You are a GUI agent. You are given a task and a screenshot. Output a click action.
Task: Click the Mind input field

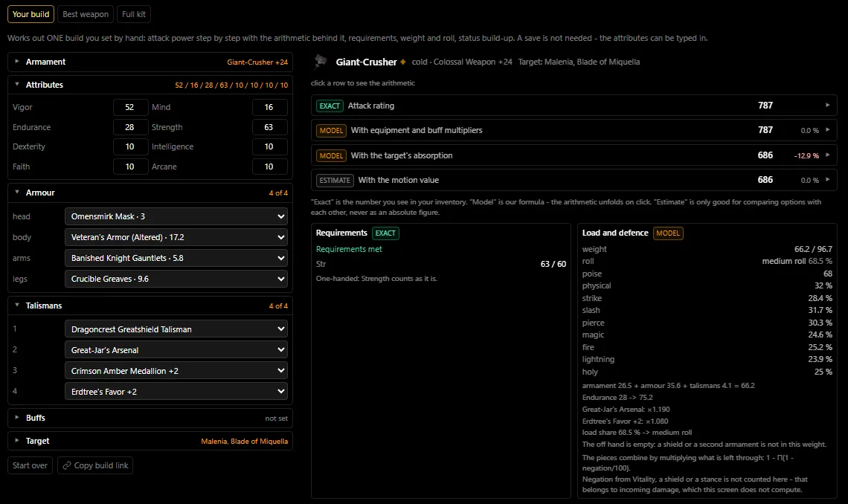[x=269, y=107]
